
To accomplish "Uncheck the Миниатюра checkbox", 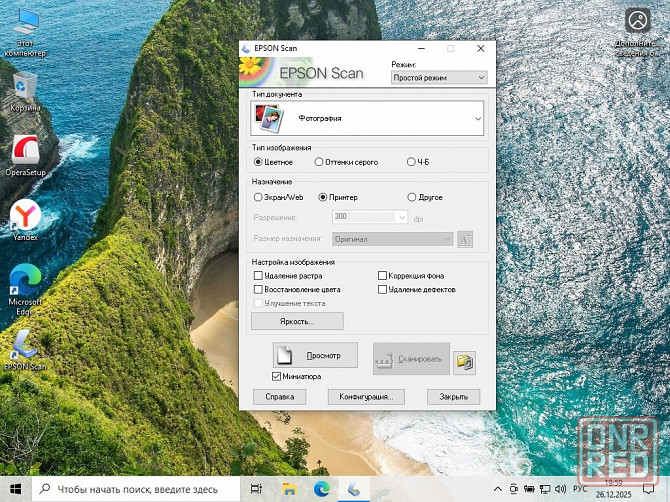I will [x=277, y=376].
